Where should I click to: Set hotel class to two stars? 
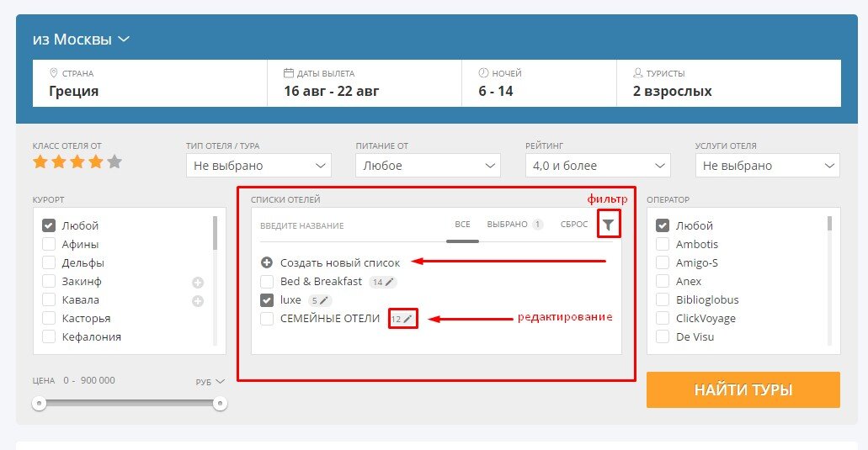(59, 161)
